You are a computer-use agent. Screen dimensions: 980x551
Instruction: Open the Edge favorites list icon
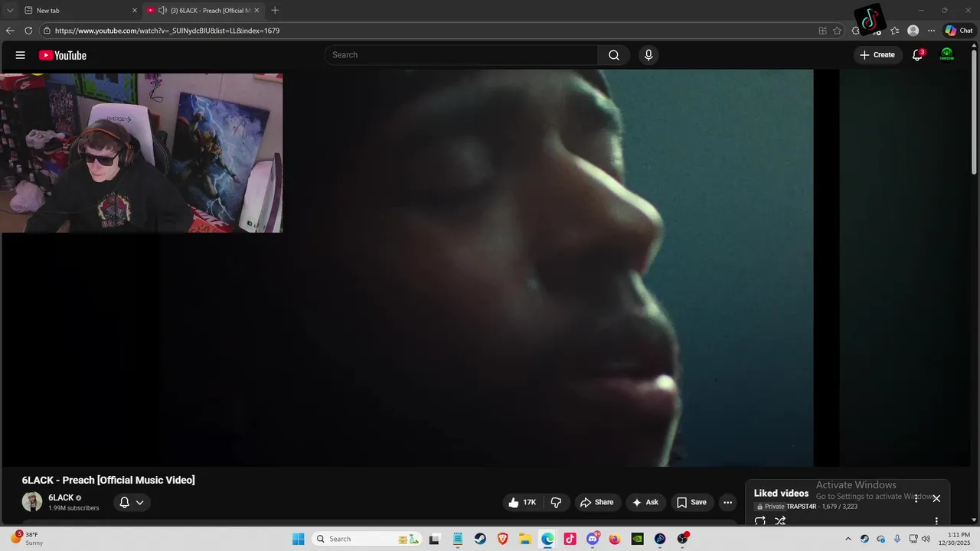[894, 31]
